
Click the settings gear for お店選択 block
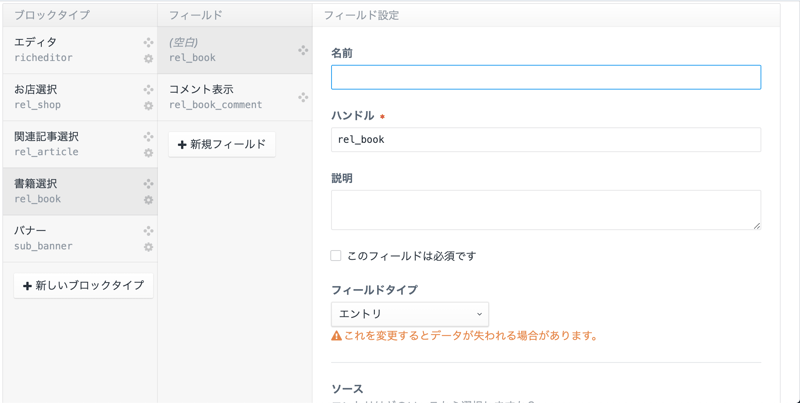[x=148, y=106]
